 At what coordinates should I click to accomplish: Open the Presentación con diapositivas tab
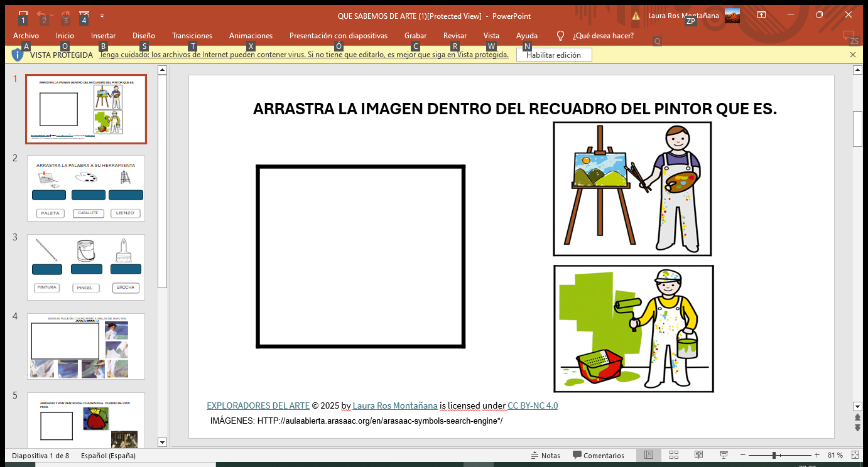point(339,36)
